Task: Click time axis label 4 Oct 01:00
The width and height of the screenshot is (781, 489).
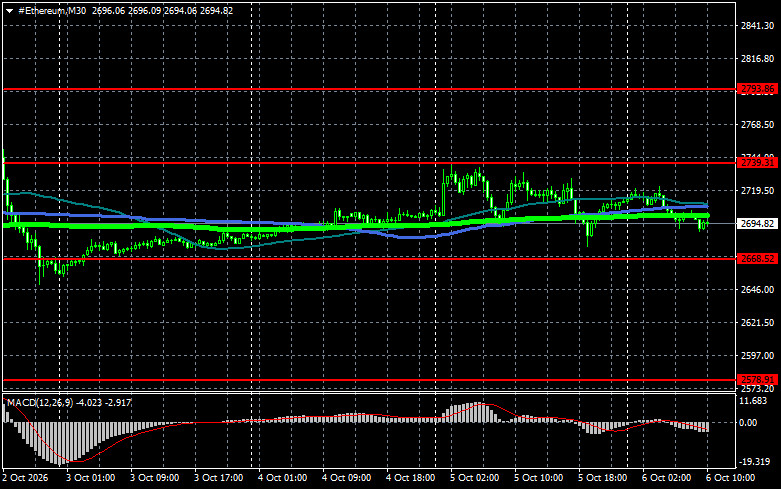Action: [282, 478]
